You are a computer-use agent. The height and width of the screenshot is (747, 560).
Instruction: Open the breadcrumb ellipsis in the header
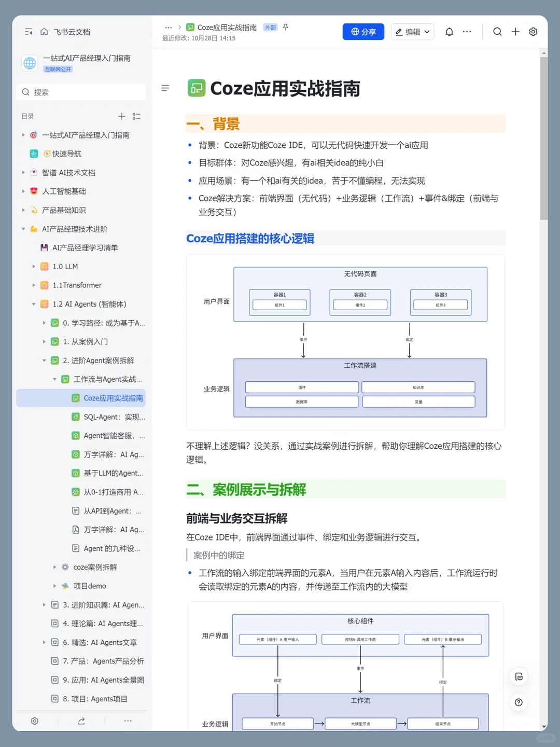point(168,27)
